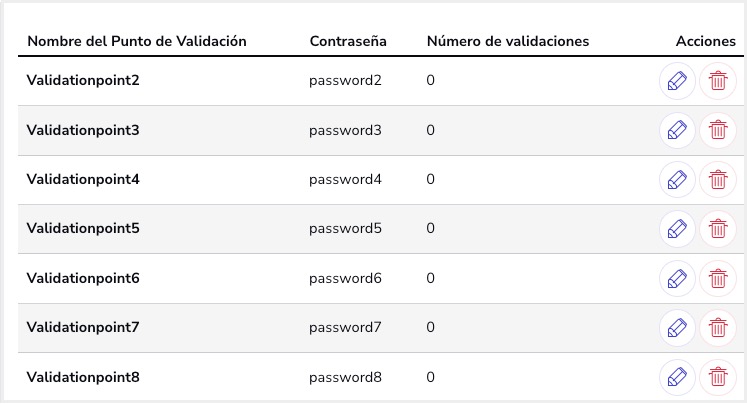Viewport: 747px width, 404px height.
Task: Edit Validationpoint2 with the pencil icon
Action: click(x=677, y=81)
